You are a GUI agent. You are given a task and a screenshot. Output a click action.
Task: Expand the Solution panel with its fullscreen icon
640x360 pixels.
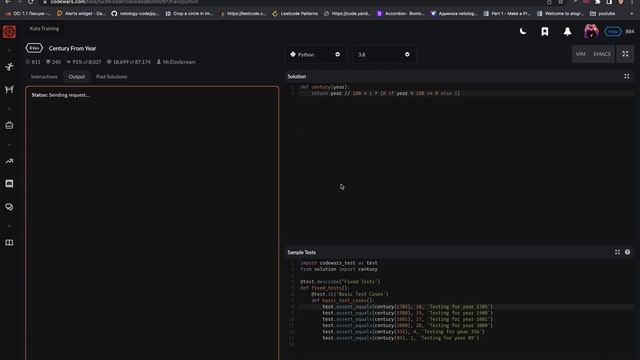627,76
